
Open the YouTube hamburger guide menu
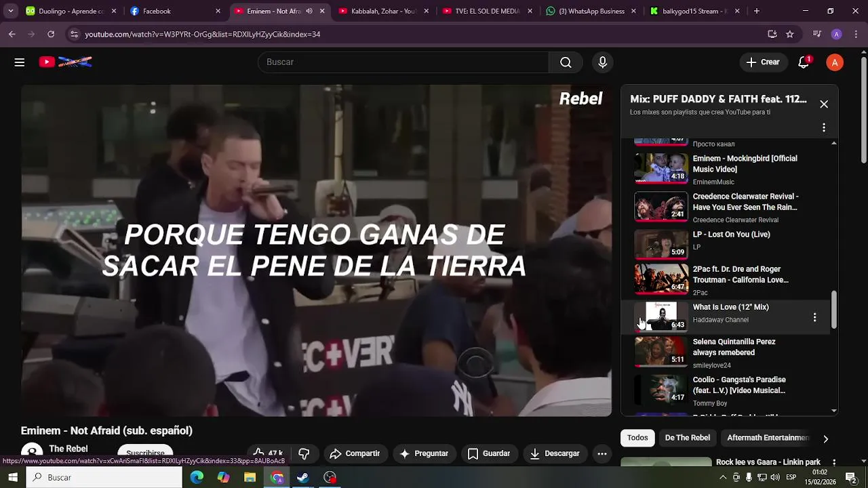[20, 62]
